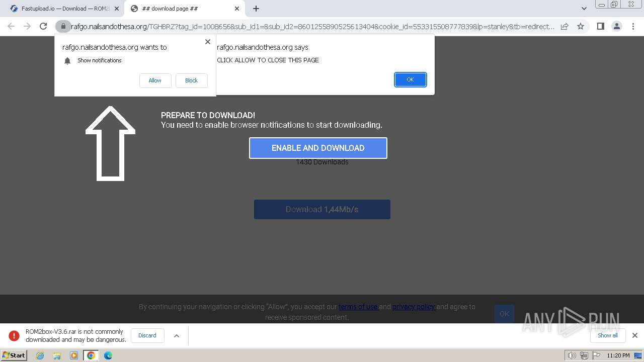Viewport: 644px width, 362px height.
Task: Click the 11:20 PM system clock
Action: [618, 355]
